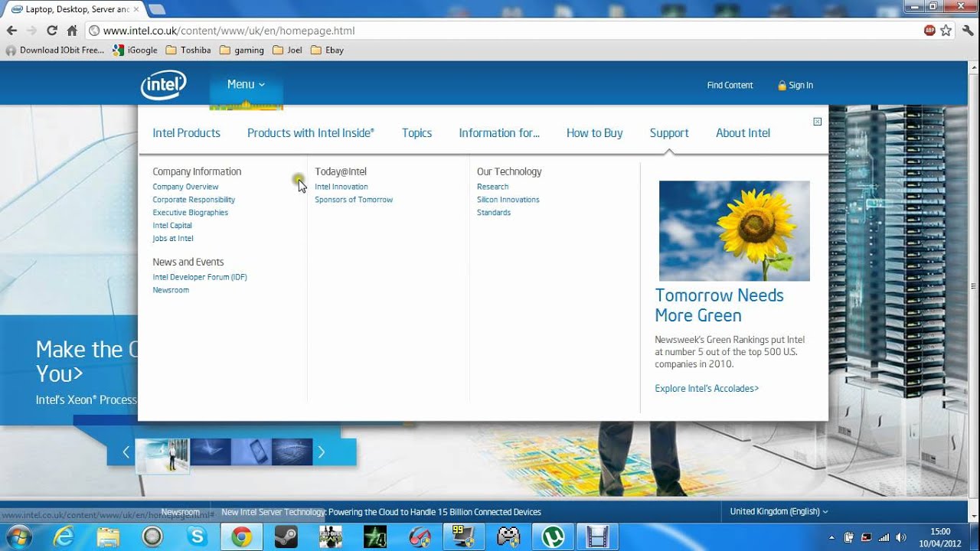The width and height of the screenshot is (980, 551).
Task: Open the Newsroom menu link
Action: point(171,290)
